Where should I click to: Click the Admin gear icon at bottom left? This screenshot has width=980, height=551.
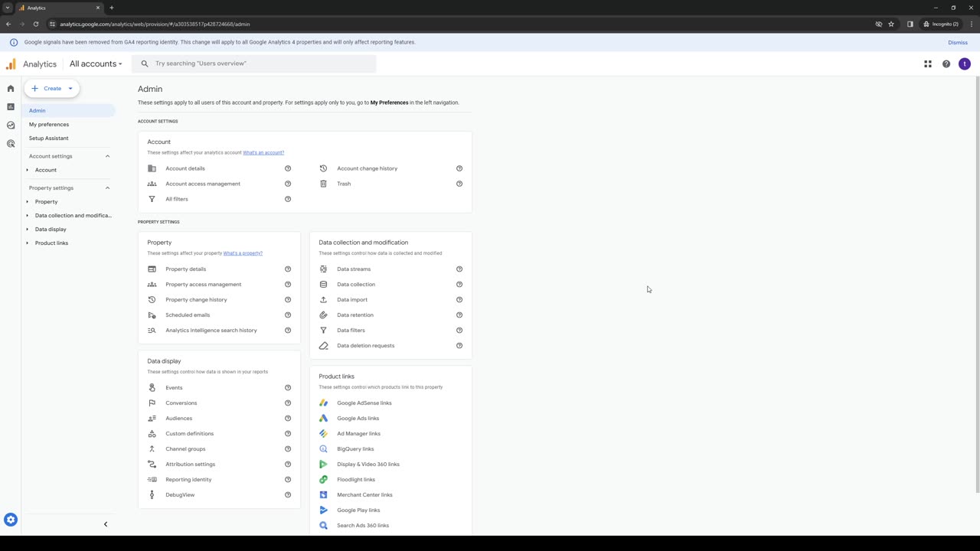click(x=11, y=520)
